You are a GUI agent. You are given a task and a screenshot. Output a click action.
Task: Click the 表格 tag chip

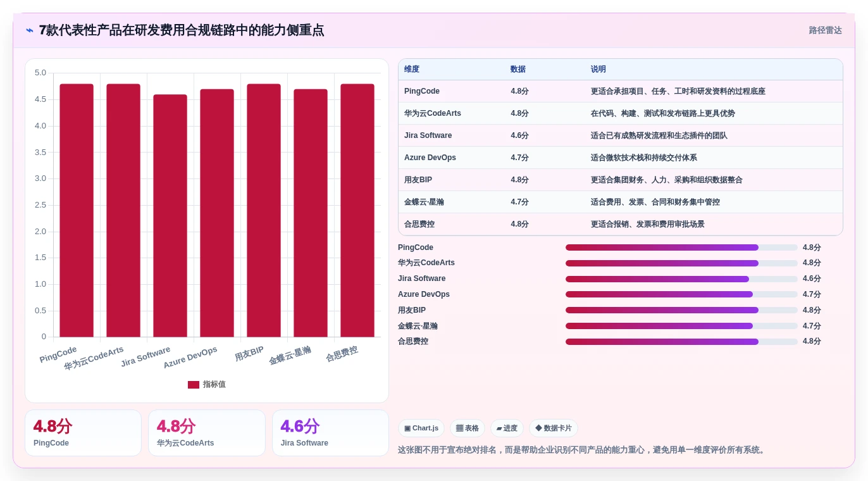click(468, 428)
